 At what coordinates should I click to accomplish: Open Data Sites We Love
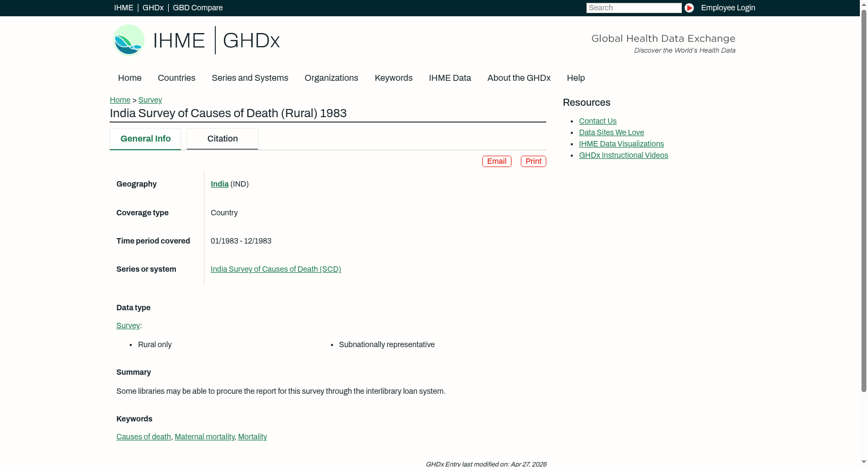click(611, 132)
